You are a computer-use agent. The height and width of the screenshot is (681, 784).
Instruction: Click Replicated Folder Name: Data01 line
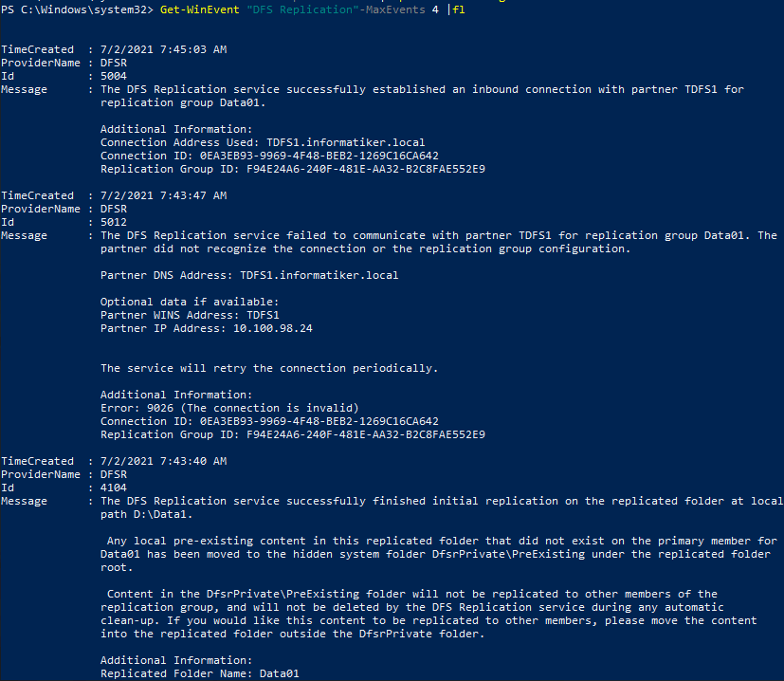[x=199, y=674]
